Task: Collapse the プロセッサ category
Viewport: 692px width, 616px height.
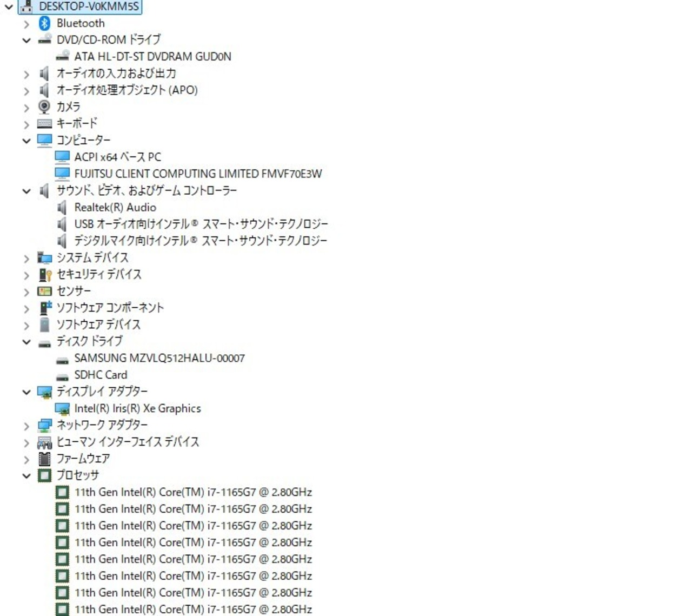Action: pyautogui.click(x=26, y=476)
